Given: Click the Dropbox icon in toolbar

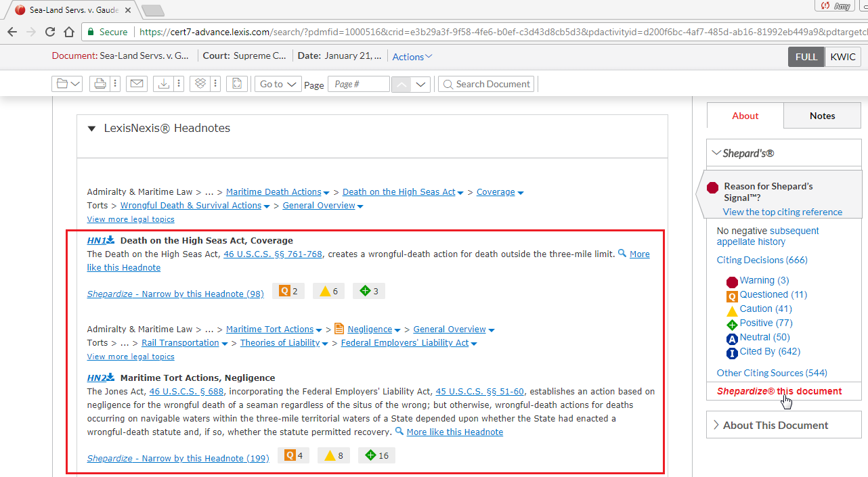Looking at the screenshot, I should [200, 84].
